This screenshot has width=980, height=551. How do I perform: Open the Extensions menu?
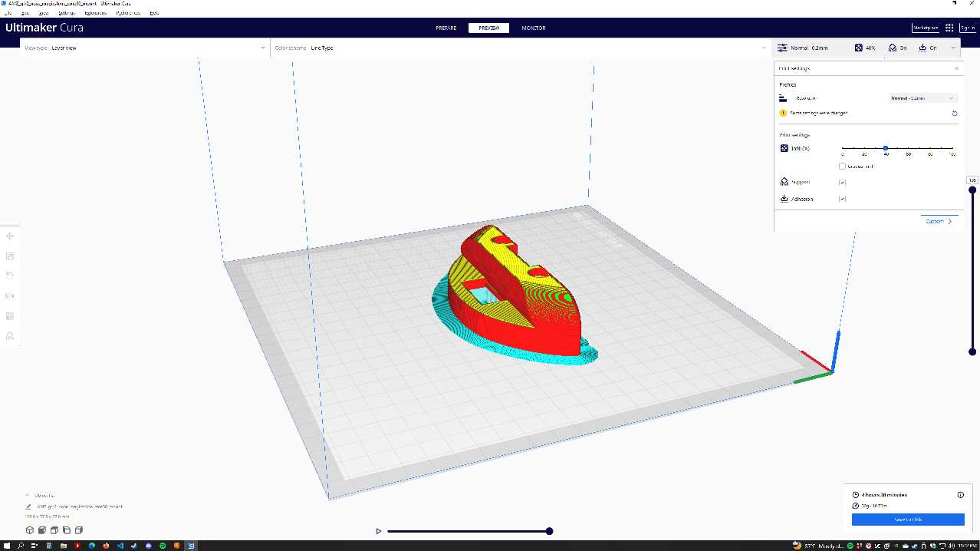(96, 13)
